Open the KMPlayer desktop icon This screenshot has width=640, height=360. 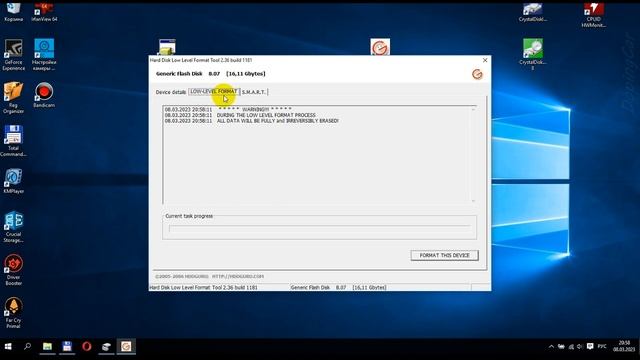click(x=13, y=181)
